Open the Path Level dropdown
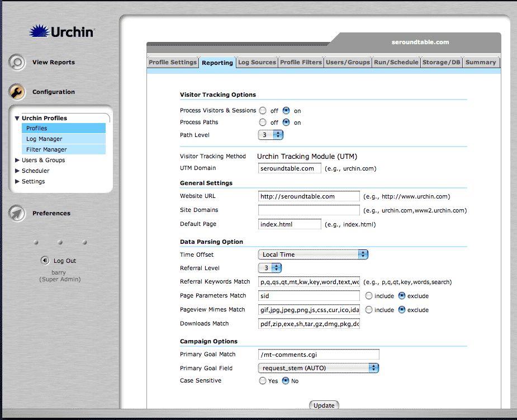 (x=271, y=135)
